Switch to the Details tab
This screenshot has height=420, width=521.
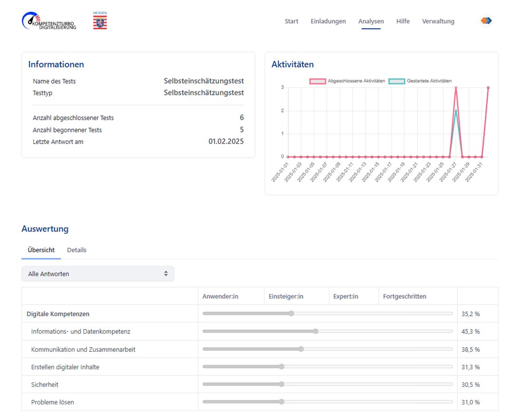coord(76,250)
